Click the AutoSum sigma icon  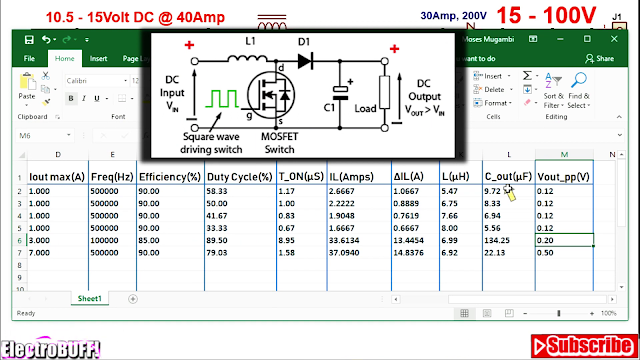527,76
